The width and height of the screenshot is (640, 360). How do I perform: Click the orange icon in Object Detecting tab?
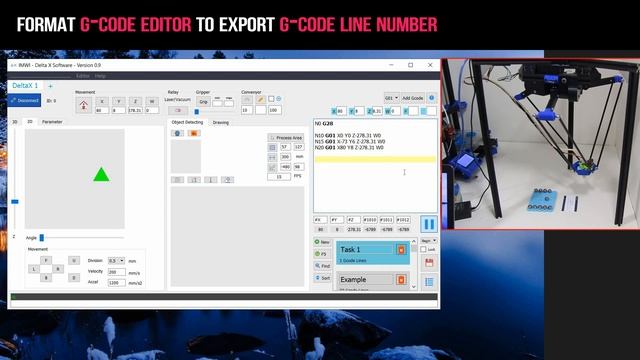click(194, 133)
